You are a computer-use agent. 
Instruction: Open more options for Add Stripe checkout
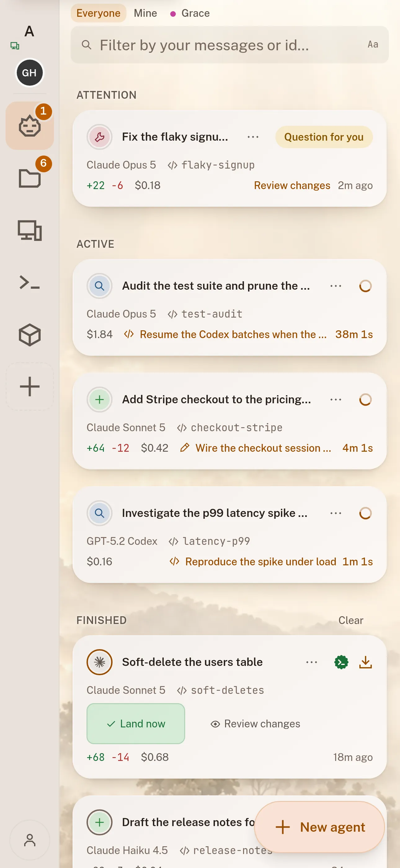(336, 399)
